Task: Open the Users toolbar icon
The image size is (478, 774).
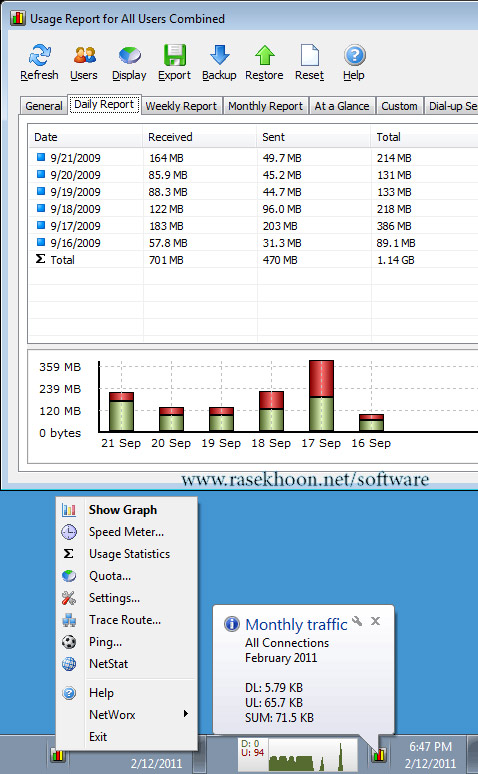Action: [84, 55]
